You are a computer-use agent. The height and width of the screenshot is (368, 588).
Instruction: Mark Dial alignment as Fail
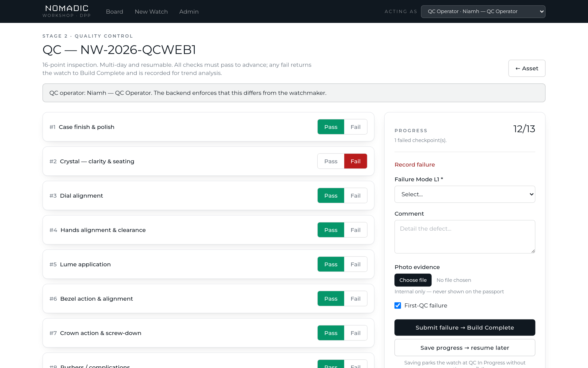coord(355,196)
